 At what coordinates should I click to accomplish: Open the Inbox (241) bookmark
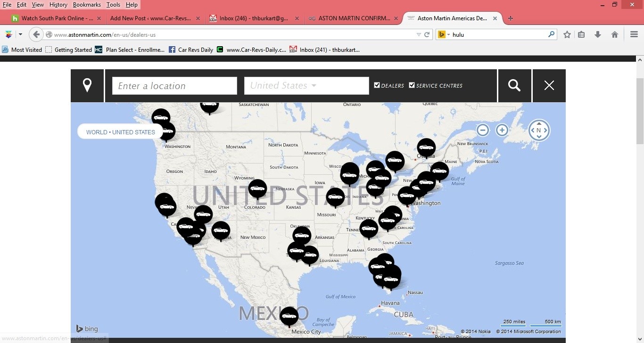(x=325, y=49)
